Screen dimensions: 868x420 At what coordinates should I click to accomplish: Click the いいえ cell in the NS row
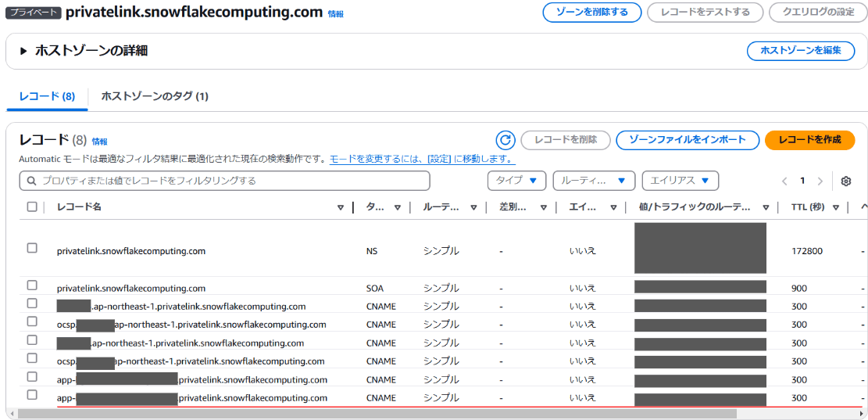pyautogui.click(x=583, y=251)
